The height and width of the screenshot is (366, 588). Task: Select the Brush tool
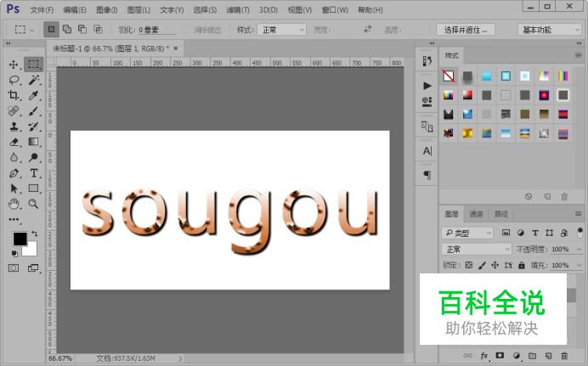[x=34, y=111]
